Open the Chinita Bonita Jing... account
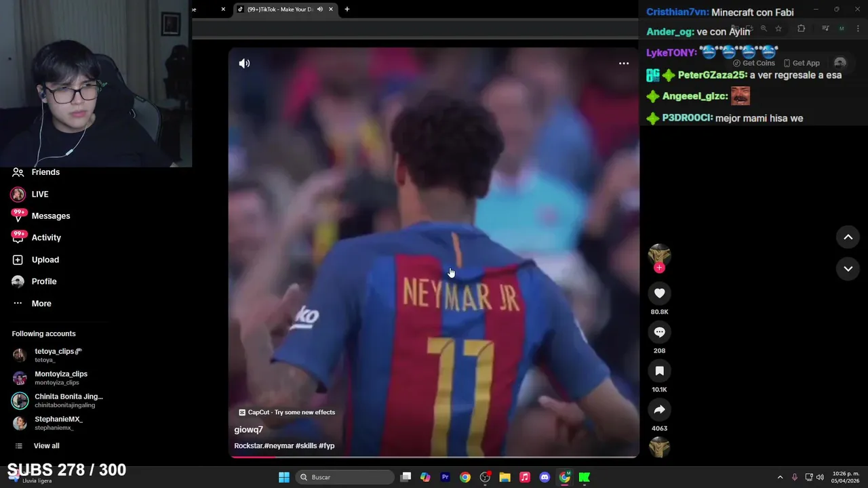Image resolution: width=868 pixels, height=488 pixels. click(60, 400)
